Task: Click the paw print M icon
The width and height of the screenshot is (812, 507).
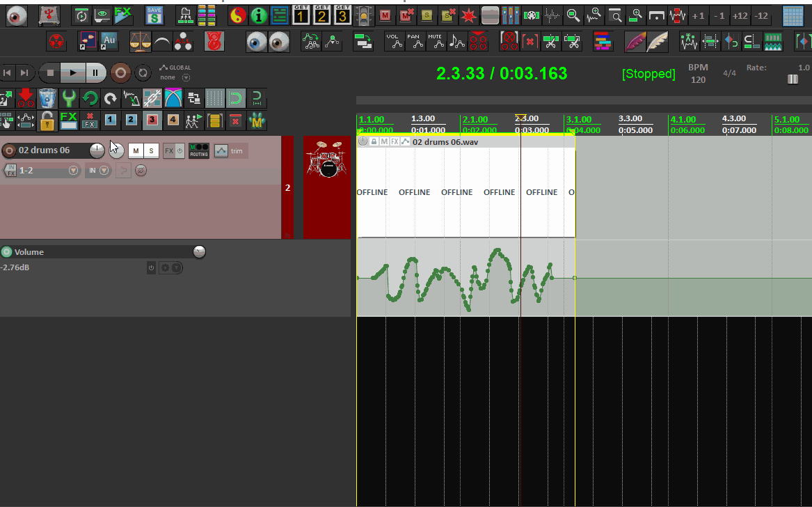Action: [257, 120]
